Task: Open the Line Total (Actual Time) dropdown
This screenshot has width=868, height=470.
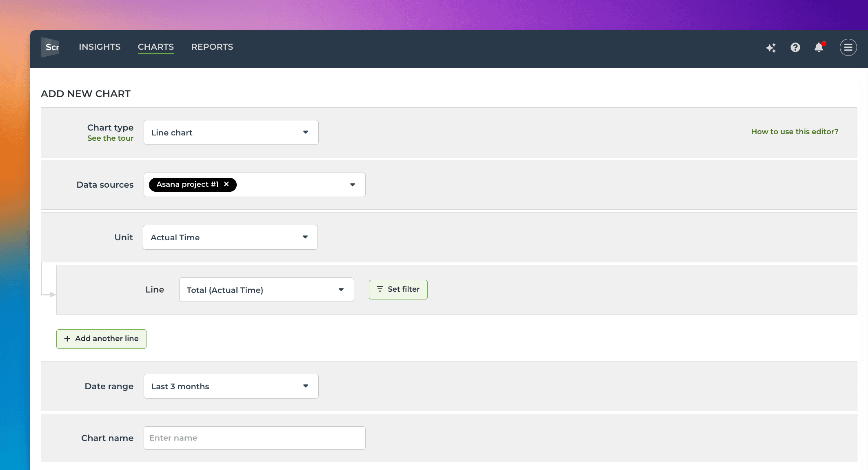Action: [266, 290]
